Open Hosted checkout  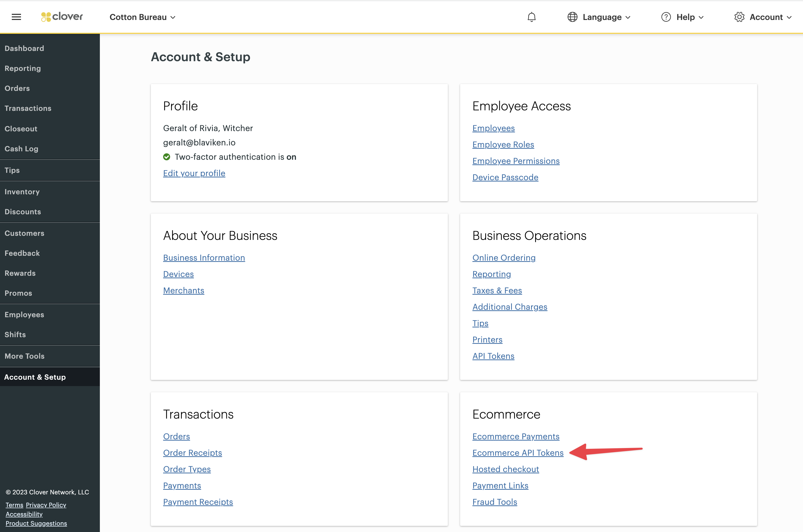(505, 469)
